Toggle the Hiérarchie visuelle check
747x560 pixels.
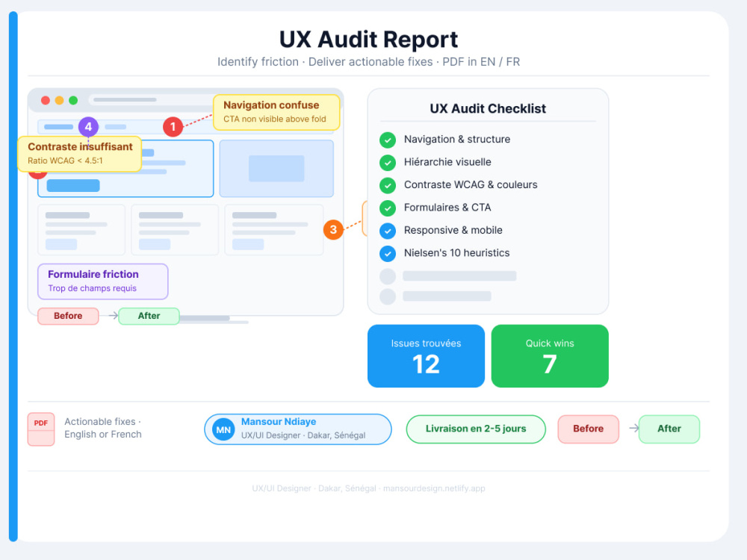tap(388, 162)
